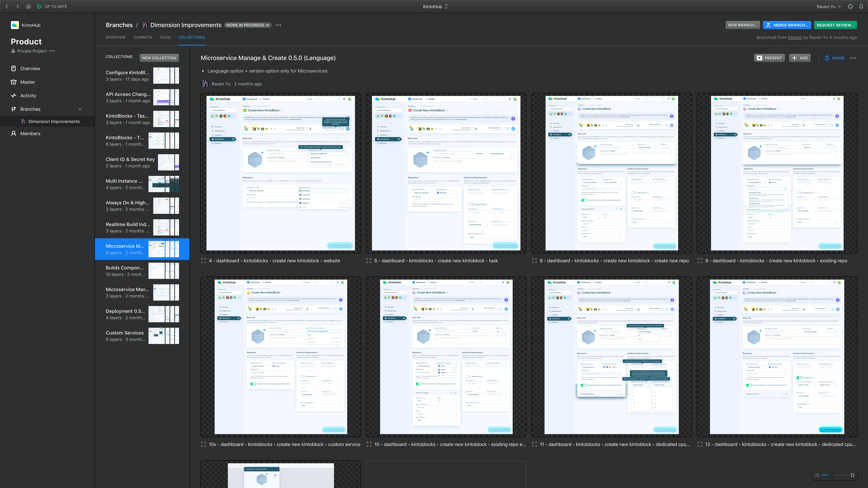
Task: Click the home icon in top bar
Action: 28,6
